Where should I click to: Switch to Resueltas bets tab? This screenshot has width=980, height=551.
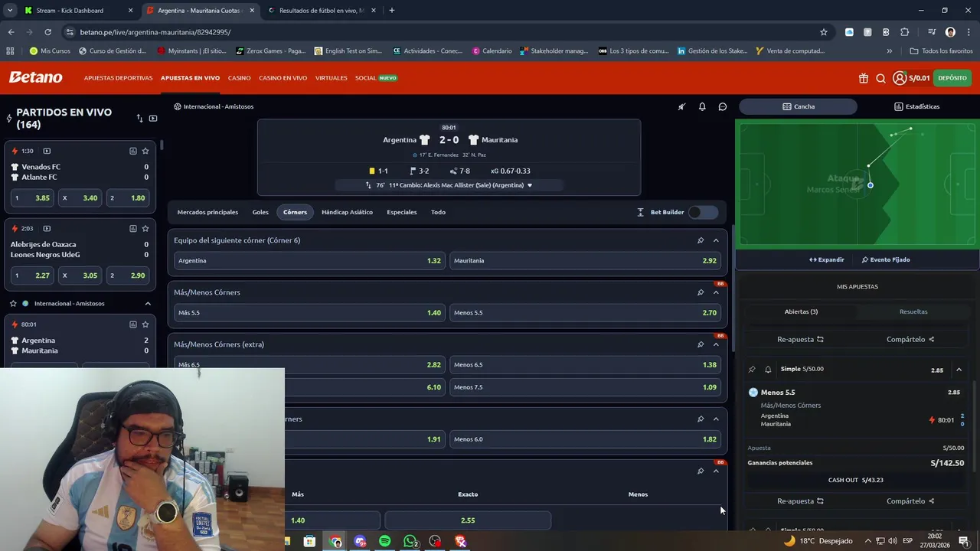913,311
